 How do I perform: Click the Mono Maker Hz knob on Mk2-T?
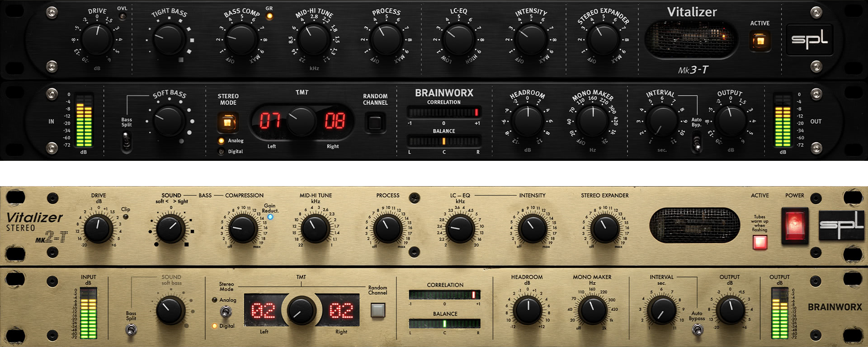click(x=593, y=310)
